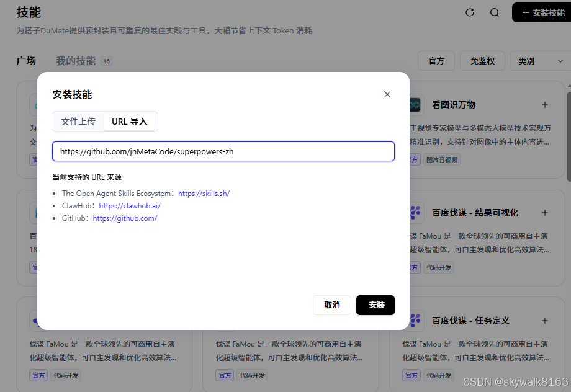Filter by 免鉴权 skills
This screenshot has width=571, height=392.
pyautogui.click(x=482, y=61)
